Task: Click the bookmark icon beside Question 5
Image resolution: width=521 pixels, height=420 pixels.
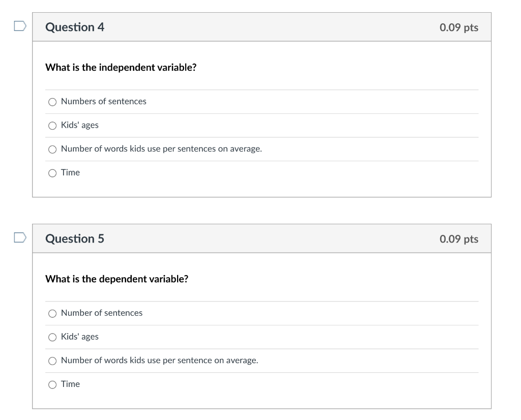Action: (19, 236)
